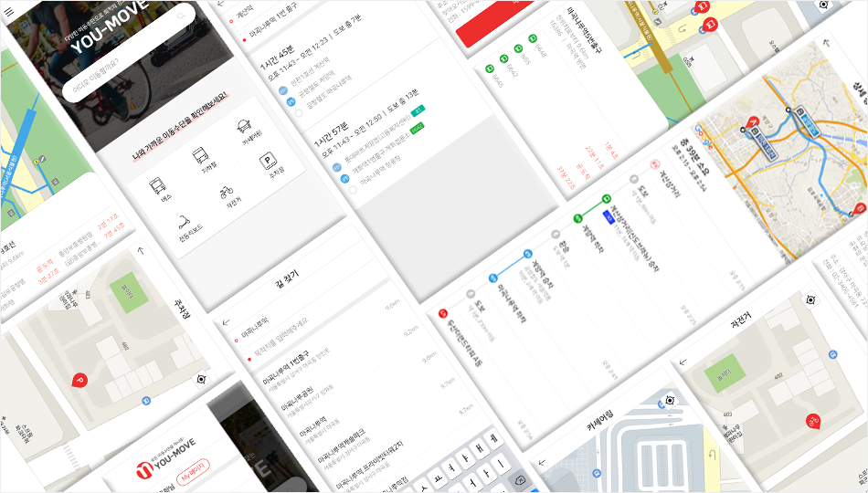
Task: Tap the blue bus stop marker on 자전거 map
Action: tap(832, 354)
